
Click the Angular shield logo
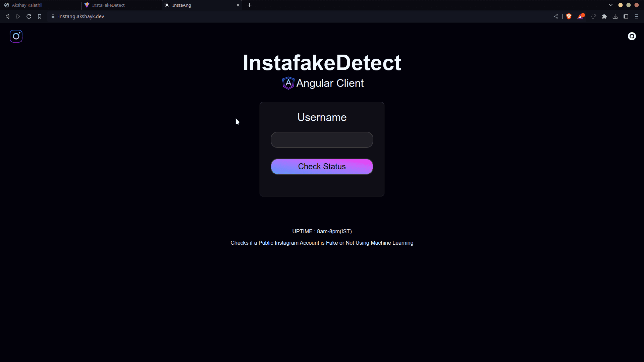(x=288, y=83)
